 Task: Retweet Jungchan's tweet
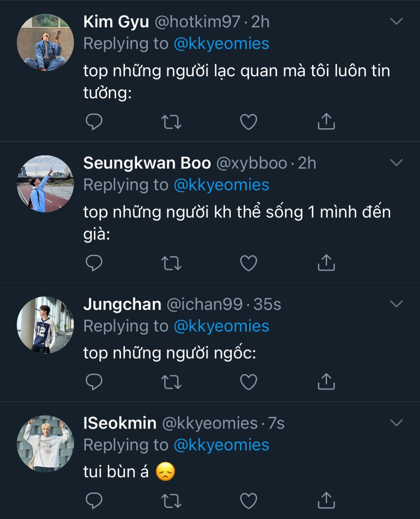(171, 382)
